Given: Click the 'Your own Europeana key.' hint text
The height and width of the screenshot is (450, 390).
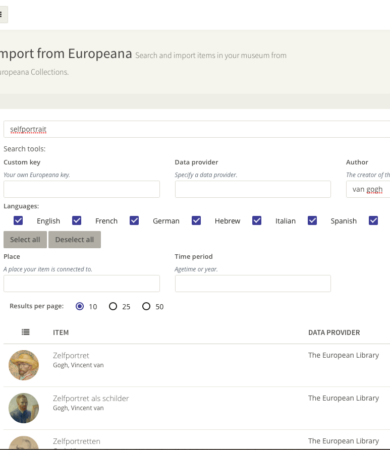Looking at the screenshot, I should [37, 175].
